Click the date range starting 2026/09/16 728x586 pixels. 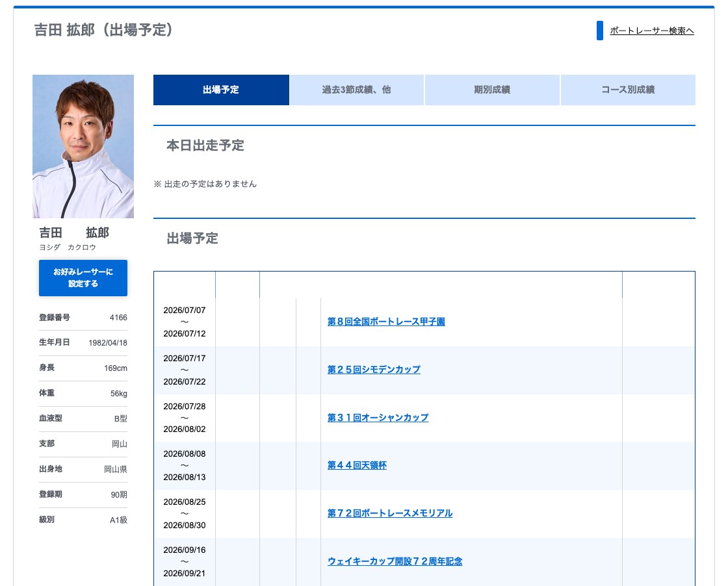point(185,561)
